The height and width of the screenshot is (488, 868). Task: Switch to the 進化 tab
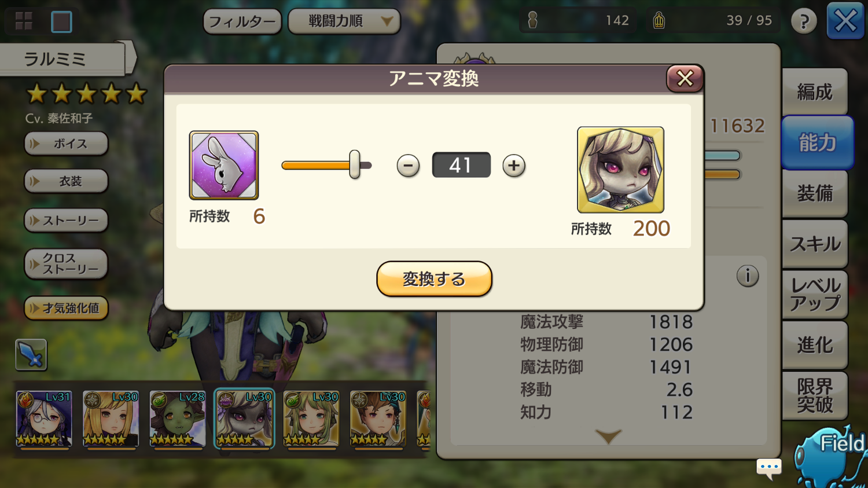pyautogui.click(x=815, y=345)
